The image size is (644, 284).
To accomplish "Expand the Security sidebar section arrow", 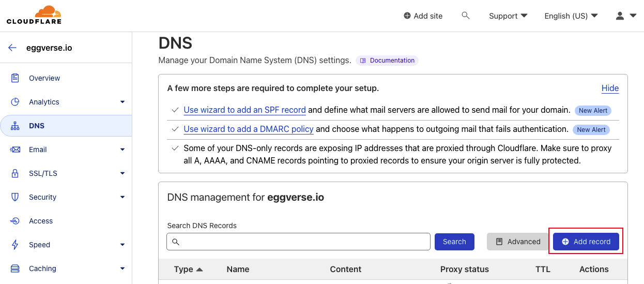I will (122, 197).
